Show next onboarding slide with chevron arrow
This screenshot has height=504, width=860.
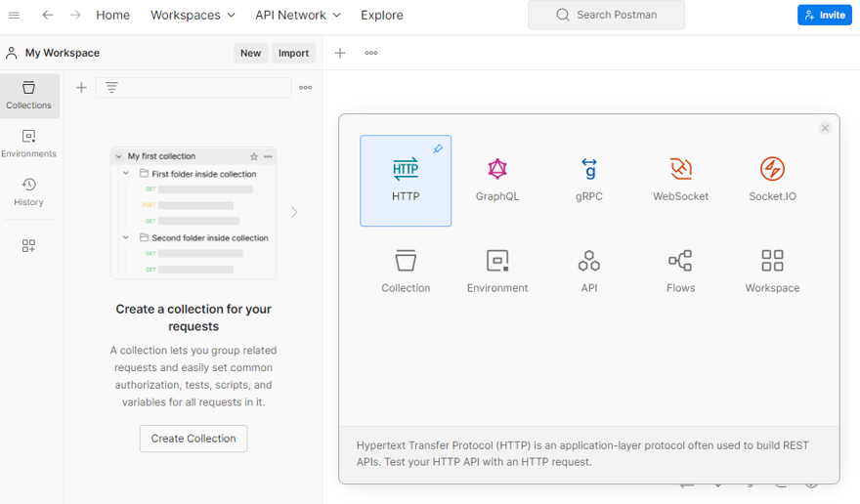pyautogui.click(x=294, y=212)
